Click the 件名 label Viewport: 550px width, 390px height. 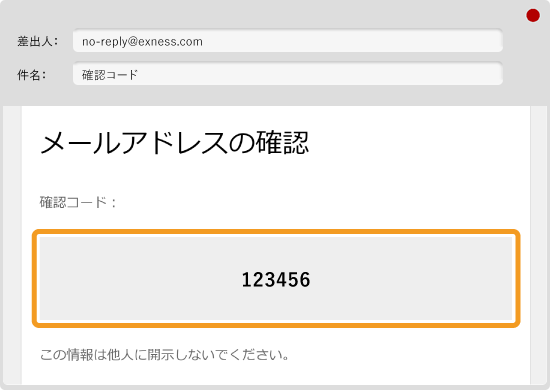point(32,75)
